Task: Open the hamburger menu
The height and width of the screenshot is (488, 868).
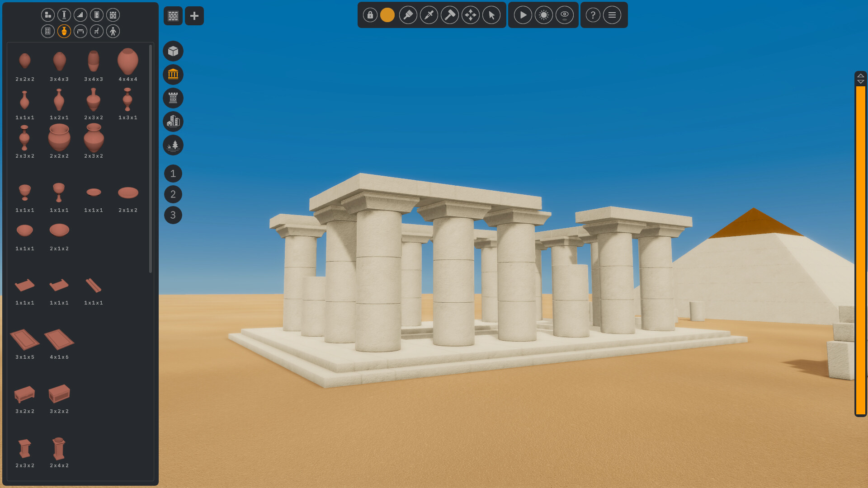Action: click(613, 15)
